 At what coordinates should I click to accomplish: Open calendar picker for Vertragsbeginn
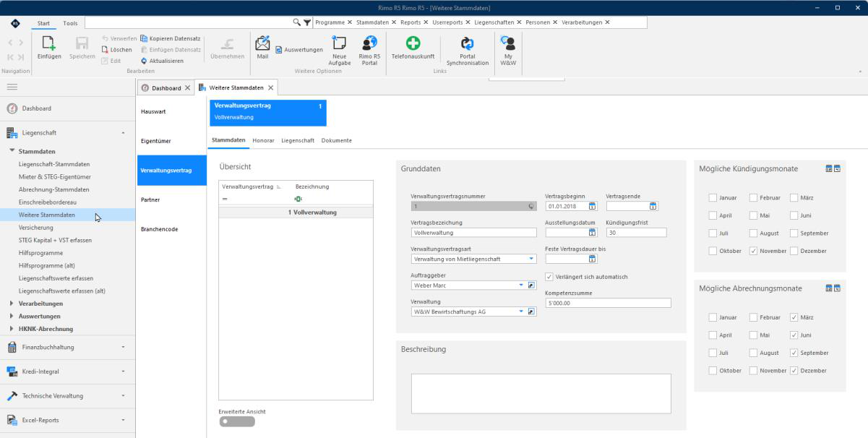592,206
